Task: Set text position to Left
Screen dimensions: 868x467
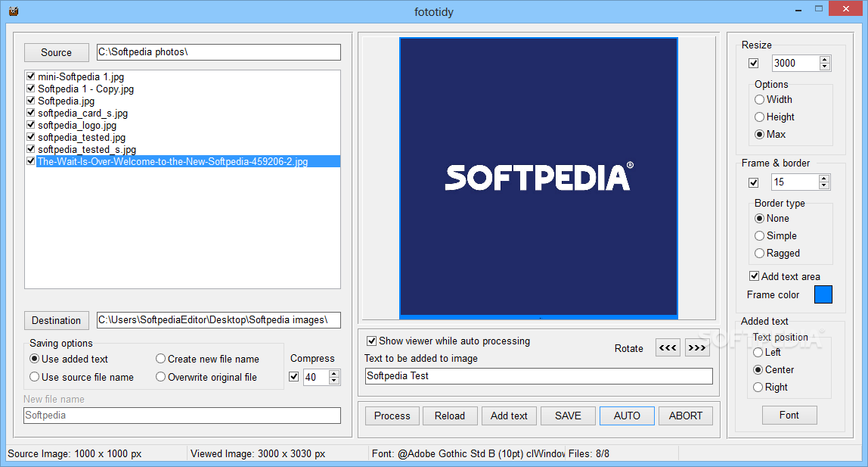Action: 767,352
